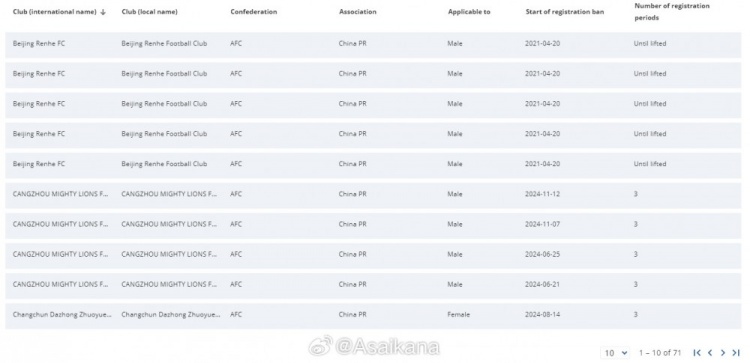Screen dimensions: 750x363
Task: Select Cangzhou Mighty Lions row dated 2024-11-12
Action: pyautogui.click(x=373, y=194)
